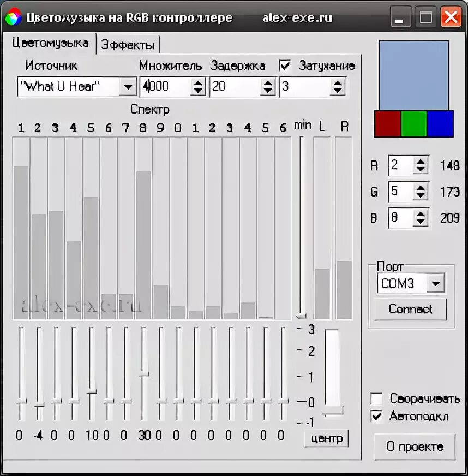Viewport: 468px width, 476px height.
Task: Toggle the Автоподкл checkbox
Action: click(x=377, y=416)
